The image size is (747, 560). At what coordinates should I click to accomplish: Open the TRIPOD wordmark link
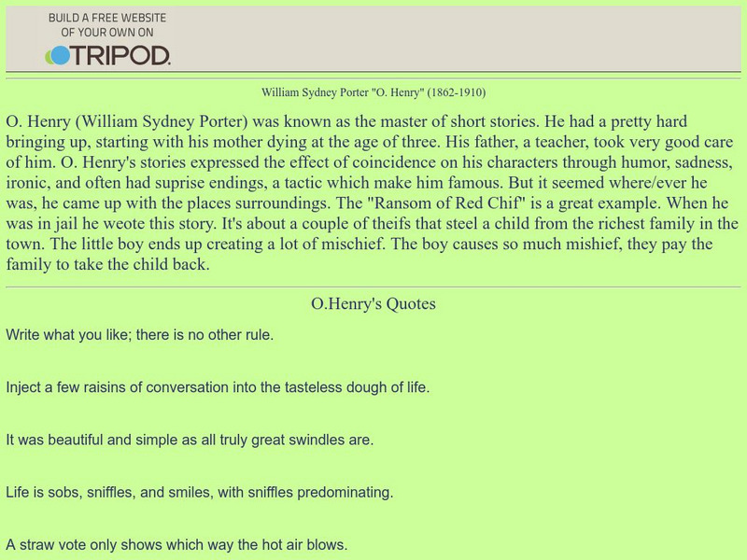point(120,56)
